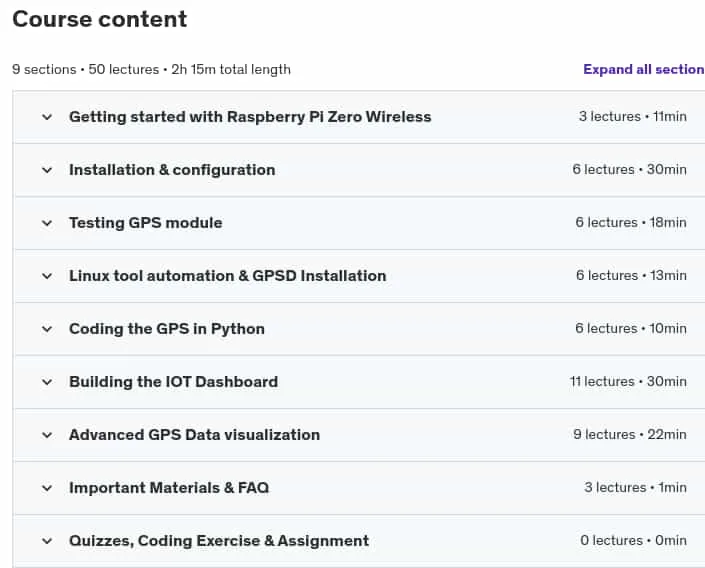Viewport: 705px width, 568px height.
Task: Select the Coding the GPS in Python title
Action: tap(167, 329)
